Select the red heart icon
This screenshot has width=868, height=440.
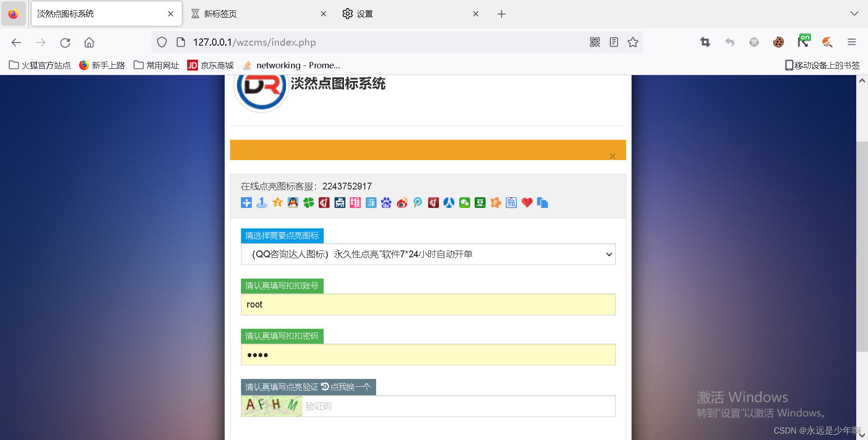(527, 203)
